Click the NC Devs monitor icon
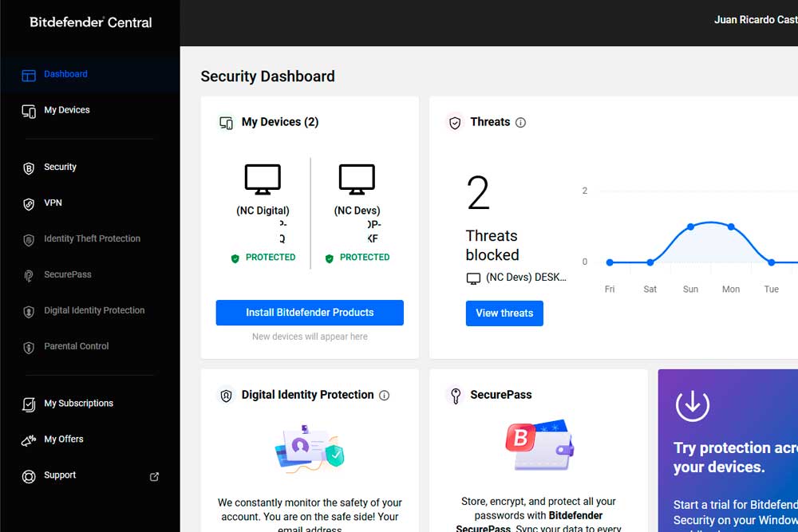 pos(357,179)
